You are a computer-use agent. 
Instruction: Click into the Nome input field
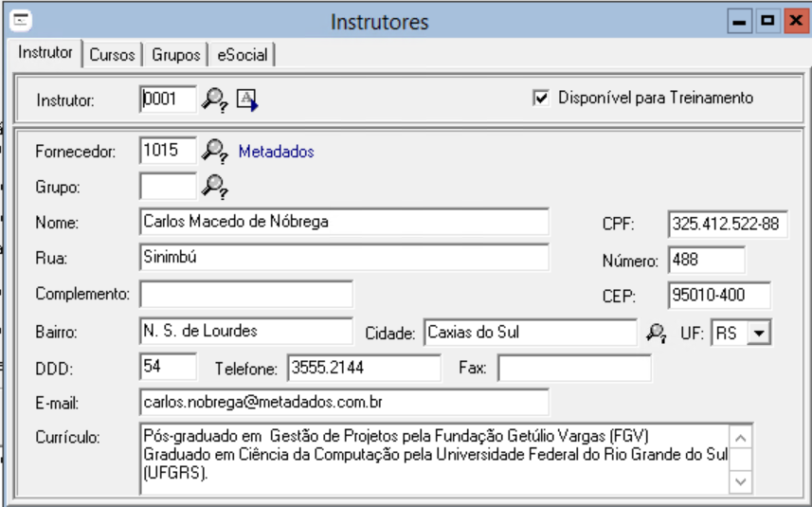click(343, 222)
